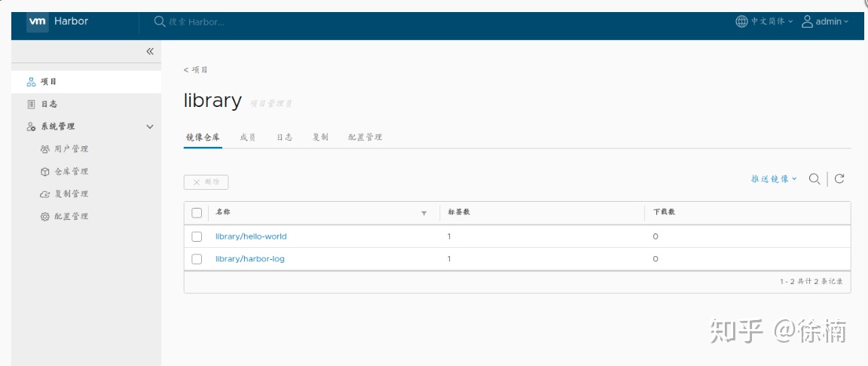Click the search magnifier icon in header
The height and width of the screenshot is (366, 868).
(x=160, y=22)
